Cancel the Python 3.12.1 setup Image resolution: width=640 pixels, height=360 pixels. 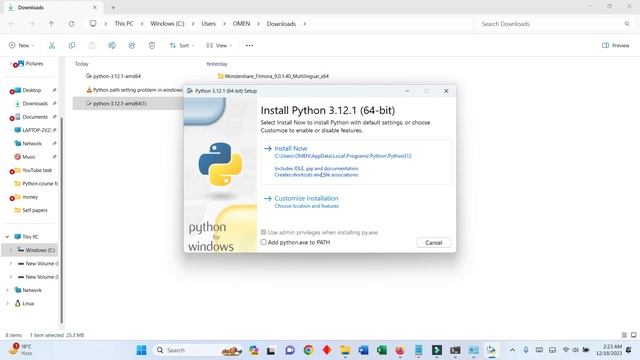(x=433, y=242)
